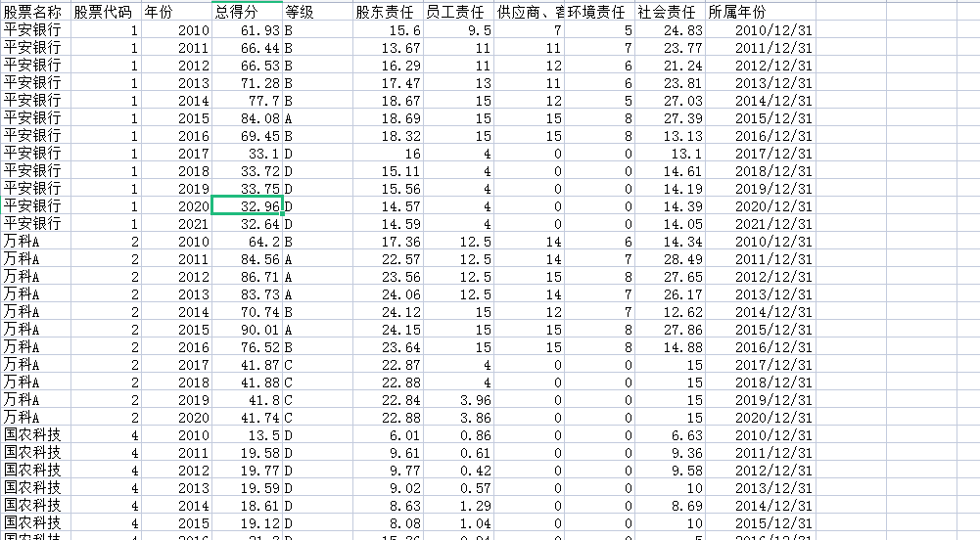Select supplier value 7 in 61.93 row
The image size is (980, 540).
(530, 30)
